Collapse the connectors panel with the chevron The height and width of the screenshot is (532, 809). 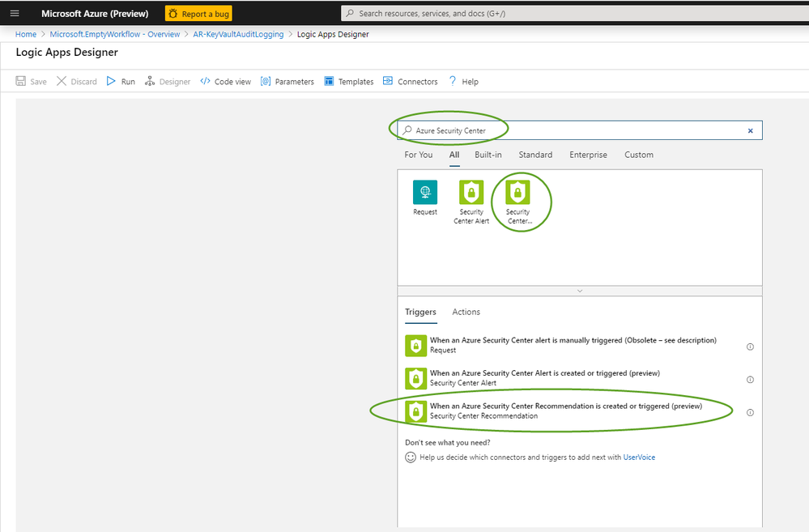580,291
